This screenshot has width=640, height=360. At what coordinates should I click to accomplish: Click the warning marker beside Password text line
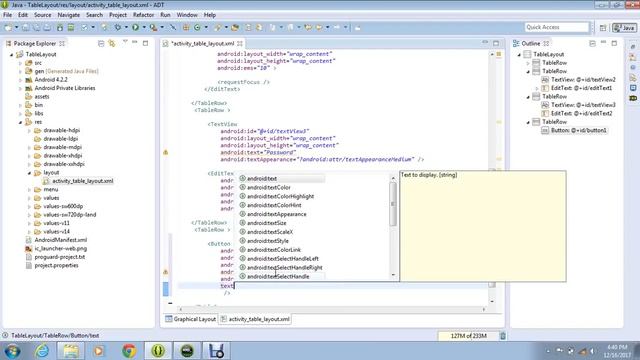(x=166, y=152)
